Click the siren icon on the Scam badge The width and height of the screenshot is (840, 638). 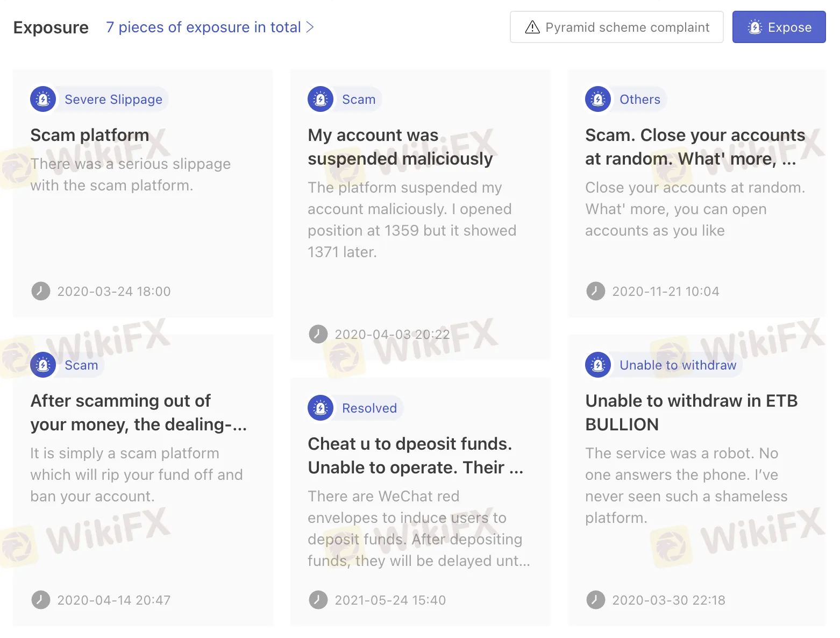coord(321,99)
